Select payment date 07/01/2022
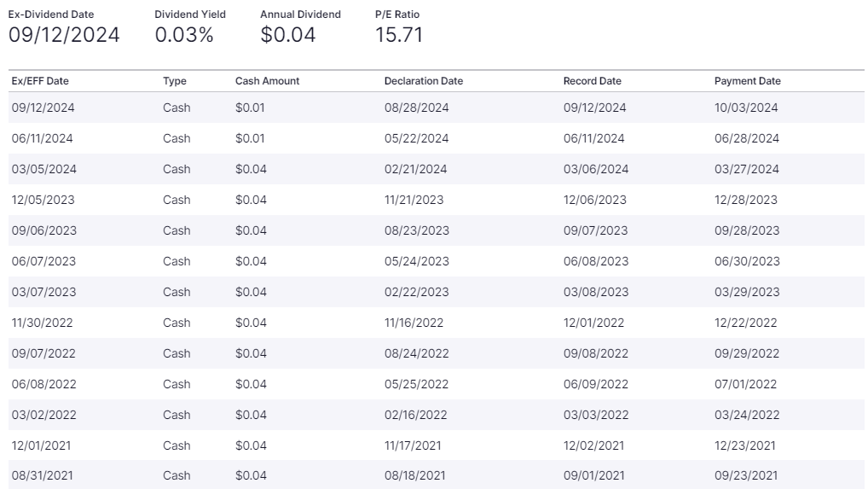Screen dimensions: 868x489 pos(745,384)
